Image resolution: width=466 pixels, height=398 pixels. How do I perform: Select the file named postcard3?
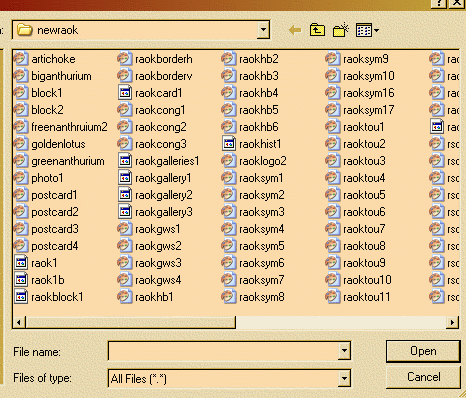(x=55, y=229)
